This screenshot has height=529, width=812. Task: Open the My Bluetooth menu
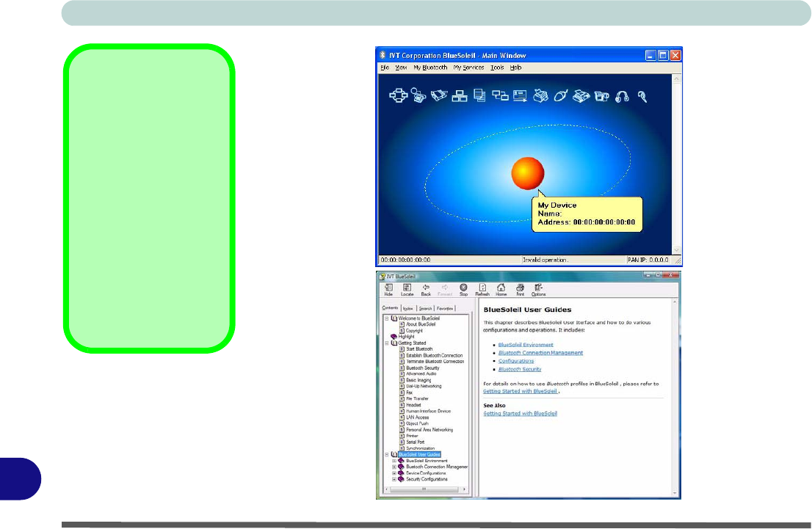click(430, 68)
